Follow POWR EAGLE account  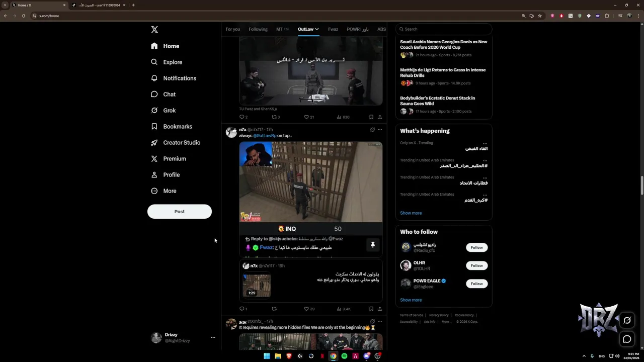tap(477, 284)
